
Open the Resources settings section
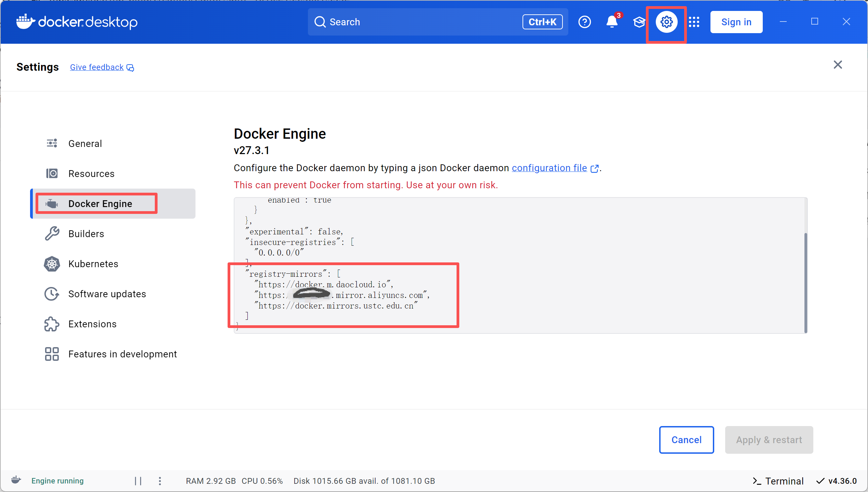pos(91,174)
